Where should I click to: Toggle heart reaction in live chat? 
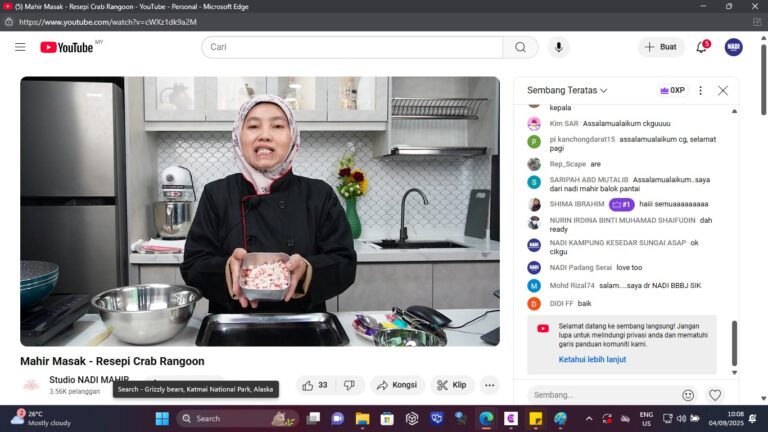[715, 395]
